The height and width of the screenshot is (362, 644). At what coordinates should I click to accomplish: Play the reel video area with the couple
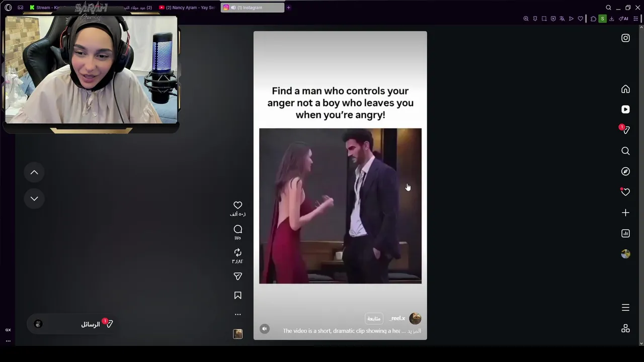[x=340, y=206]
